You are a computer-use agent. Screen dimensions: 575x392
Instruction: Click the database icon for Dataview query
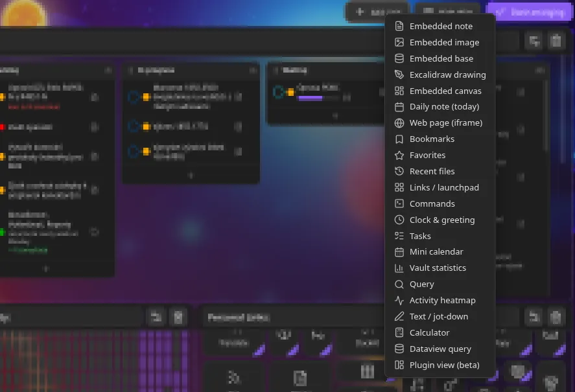tap(399, 349)
